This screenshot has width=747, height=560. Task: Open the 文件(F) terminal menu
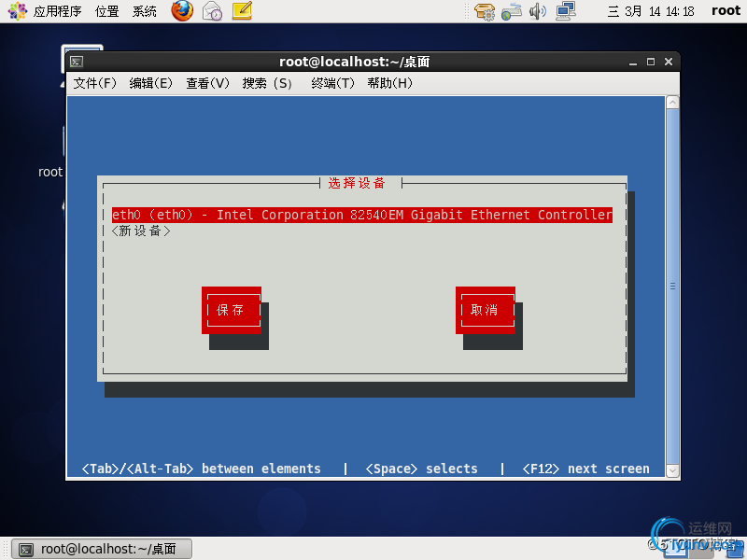coord(95,83)
